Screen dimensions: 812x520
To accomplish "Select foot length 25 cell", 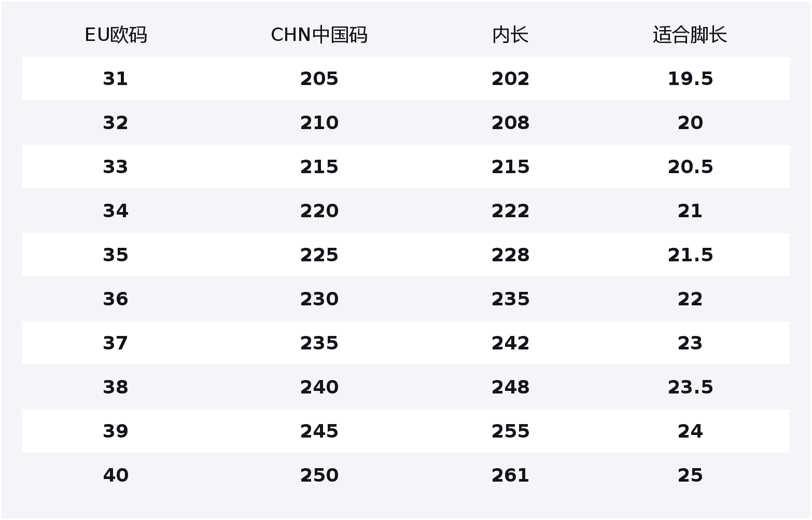I will [690, 475].
